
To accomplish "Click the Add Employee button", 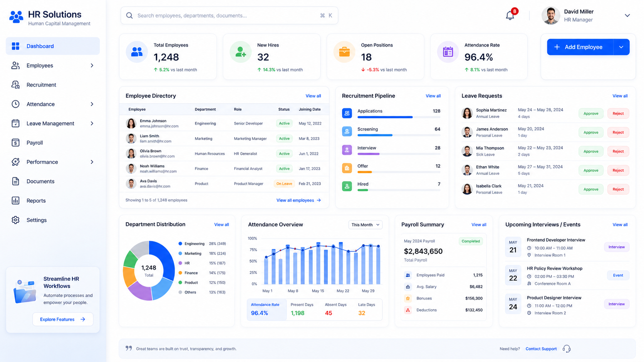I will [x=580, y=47].
